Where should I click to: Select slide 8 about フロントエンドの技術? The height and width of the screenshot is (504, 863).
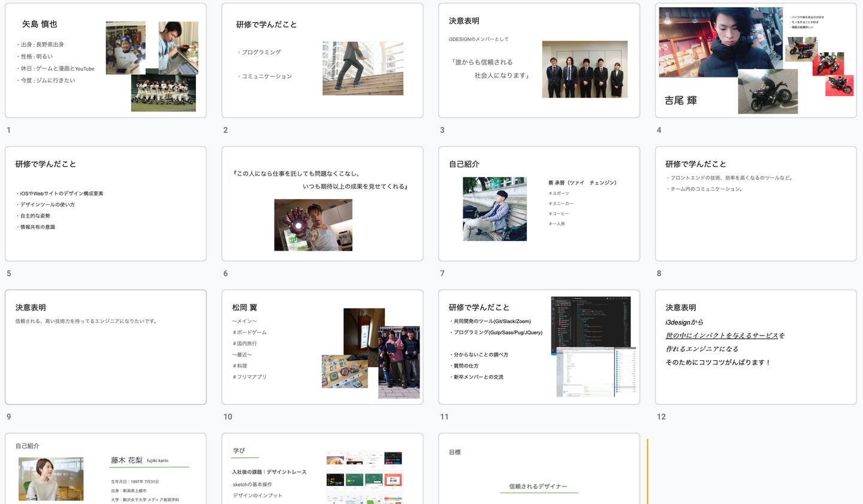[x=756, y=204]
